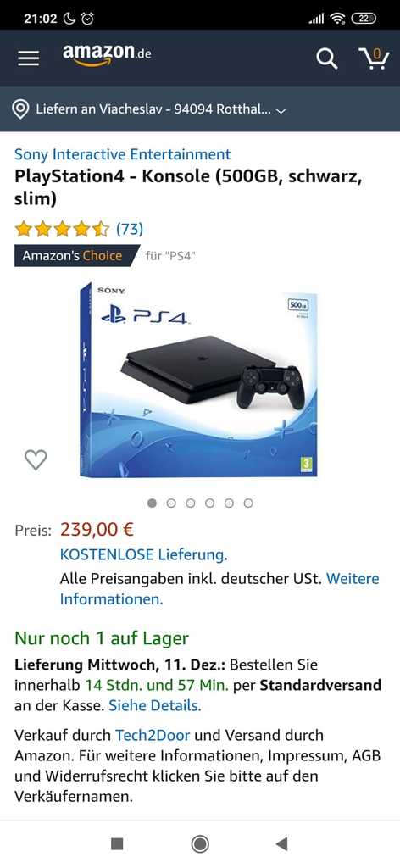This screenshot has height=868, width=400.
Task: Open the 73 customer reviews link
Action: click(x=130, y=229)
